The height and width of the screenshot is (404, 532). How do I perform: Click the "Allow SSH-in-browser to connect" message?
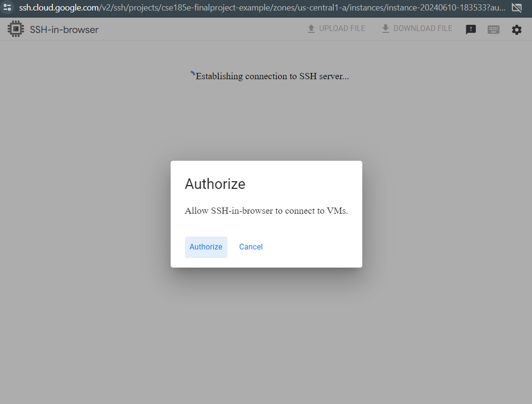(x=266, y=211)
